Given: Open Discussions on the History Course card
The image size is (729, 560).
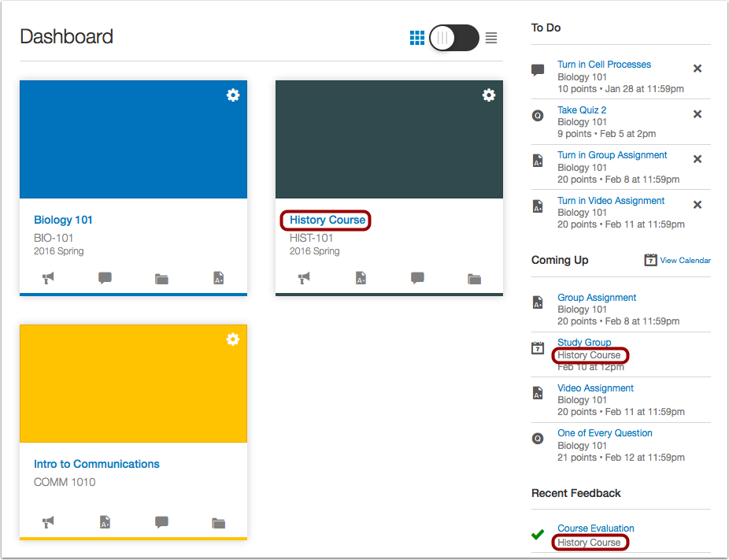Looking at the screenshot, I should pos(417,278).
